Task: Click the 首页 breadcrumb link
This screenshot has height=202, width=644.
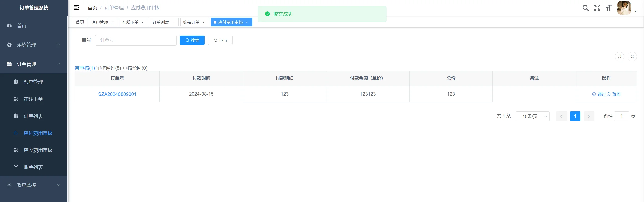Action: click(92, 8)
